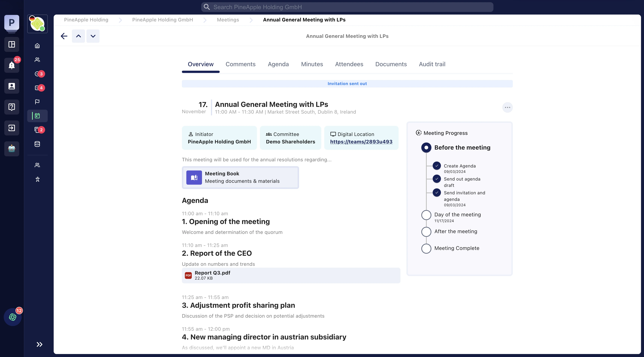Image resolution: width=644 pixels, height=357 pixels.
Task: Open the dashboard layout icon in left rail
Action: tap(12, 44)
